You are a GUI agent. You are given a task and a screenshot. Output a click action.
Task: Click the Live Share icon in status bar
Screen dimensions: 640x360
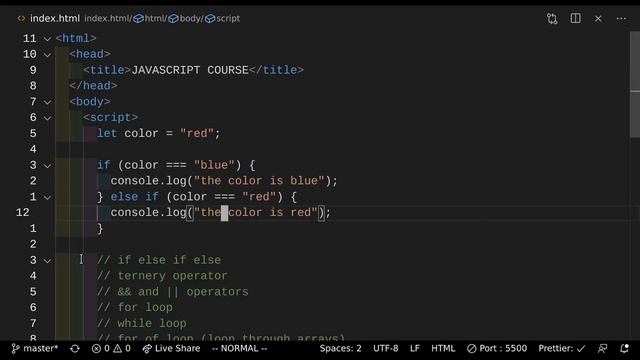pyautogui.click(x=147, y=349)
